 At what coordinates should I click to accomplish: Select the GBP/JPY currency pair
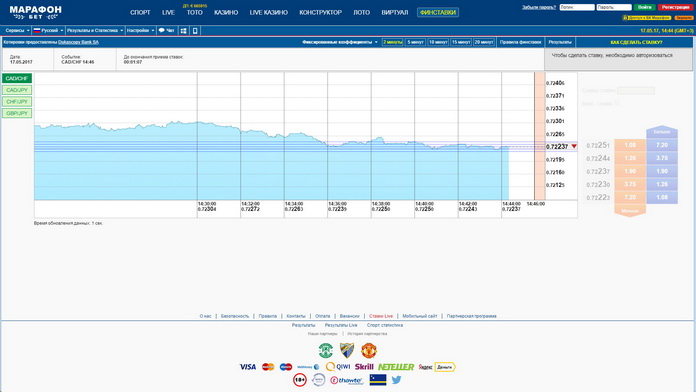(x=17, y=113)
